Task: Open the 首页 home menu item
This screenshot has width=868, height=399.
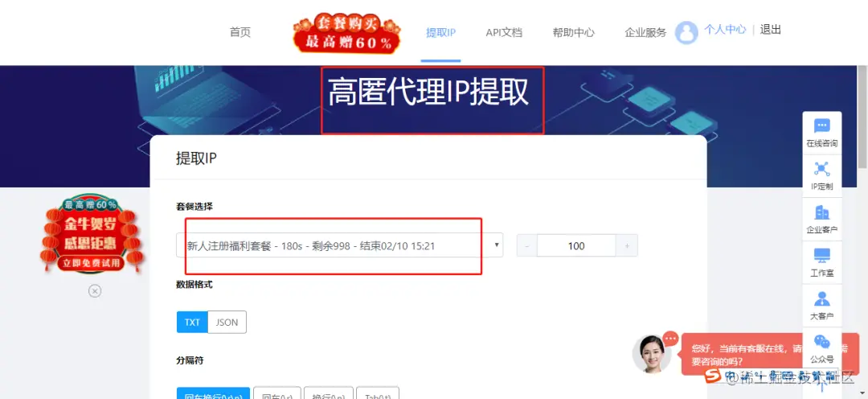Action: [240, 32]
